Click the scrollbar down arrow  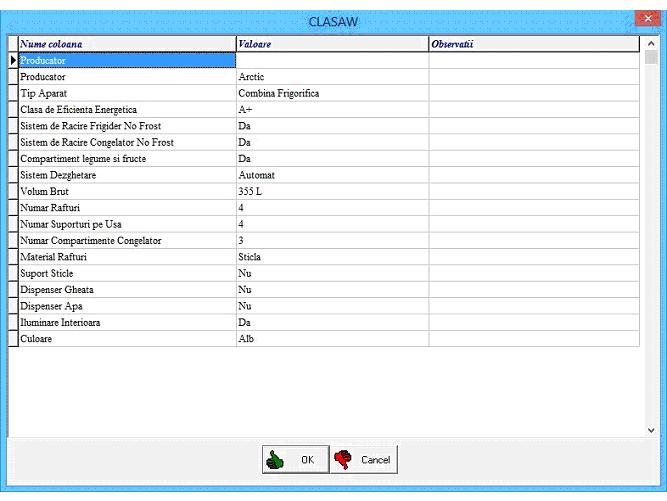[652, 429]
